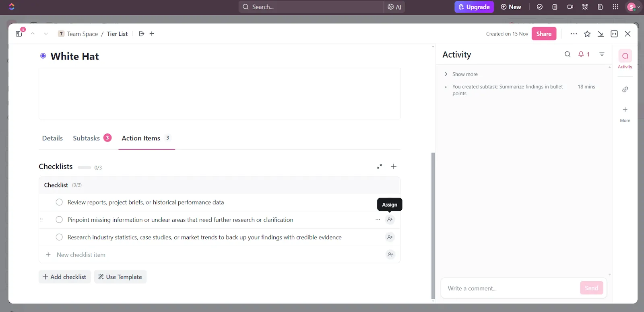This screenshot has height=312, width=644.
Task: Click the task description box
Action: click(x=219, y=94)
